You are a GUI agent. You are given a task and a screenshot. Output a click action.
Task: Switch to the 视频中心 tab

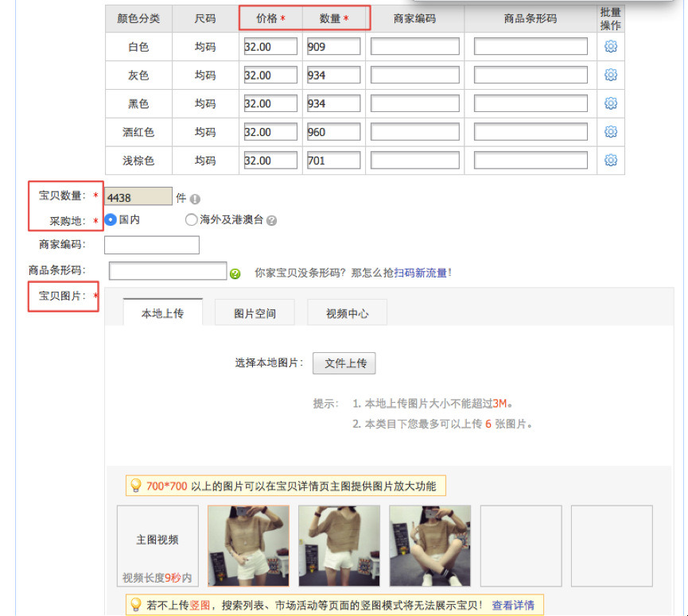(347, 313)
